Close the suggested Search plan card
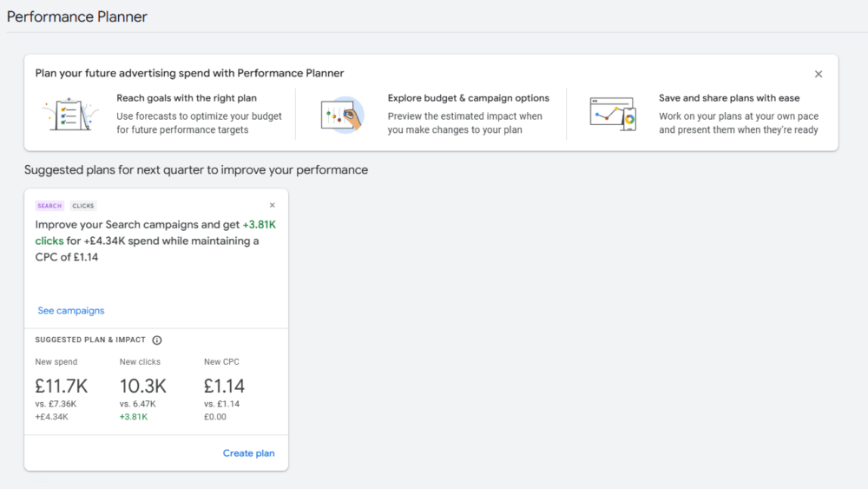The image size is (868, 489). 272,206
